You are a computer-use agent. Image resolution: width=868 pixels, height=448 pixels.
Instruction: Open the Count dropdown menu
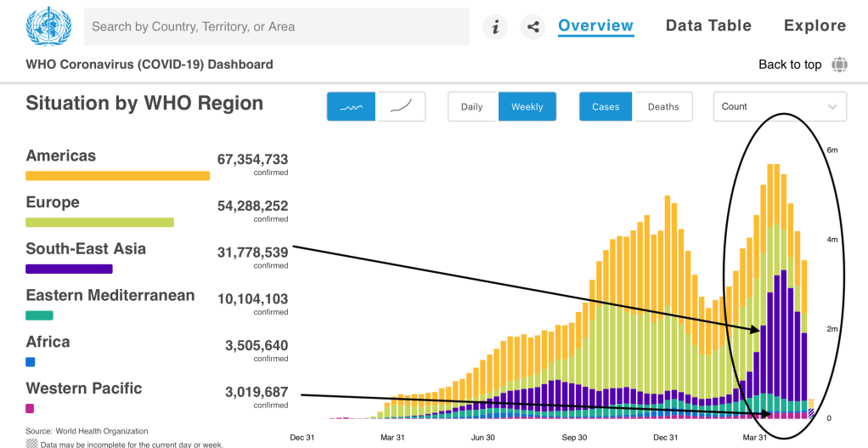769,107
